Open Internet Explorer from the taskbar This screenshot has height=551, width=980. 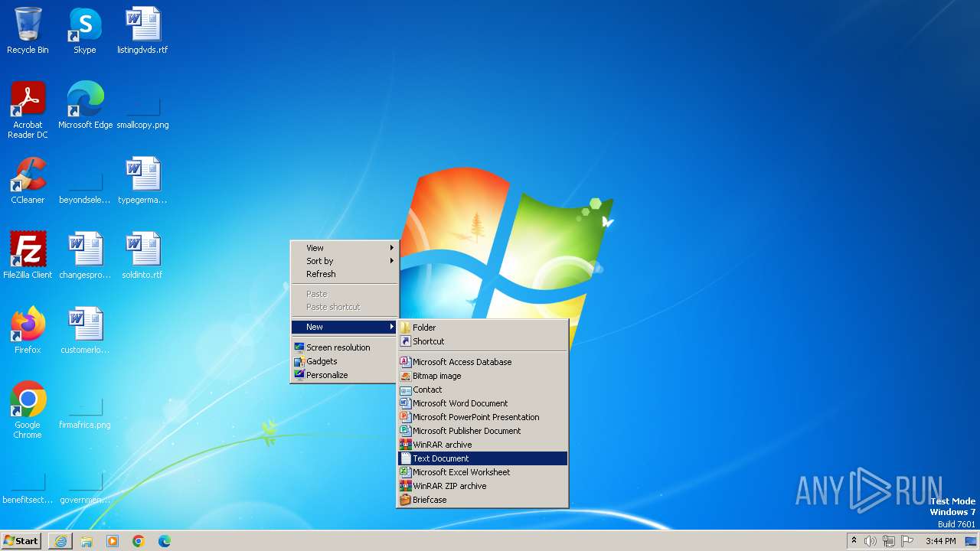coord(60,541)
